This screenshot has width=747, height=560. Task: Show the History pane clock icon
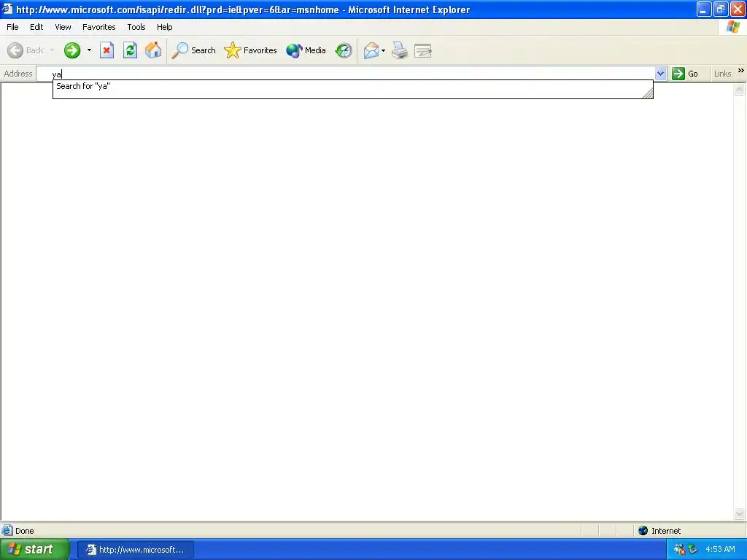tap(344, 50)
